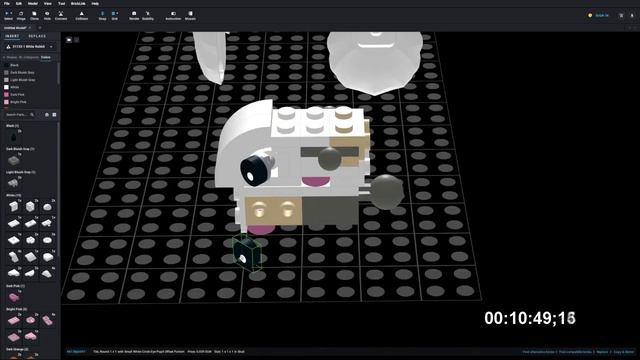The width and height of the screenshot is (640, 360).
Task: Switch to the REPLACE tab
Action: (37, 36)
